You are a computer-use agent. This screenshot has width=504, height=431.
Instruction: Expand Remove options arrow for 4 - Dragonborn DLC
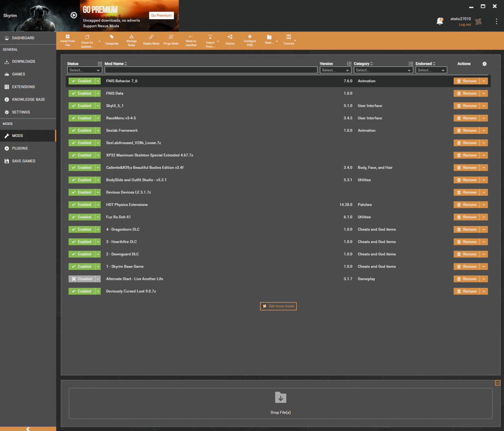tap(484, 229)
